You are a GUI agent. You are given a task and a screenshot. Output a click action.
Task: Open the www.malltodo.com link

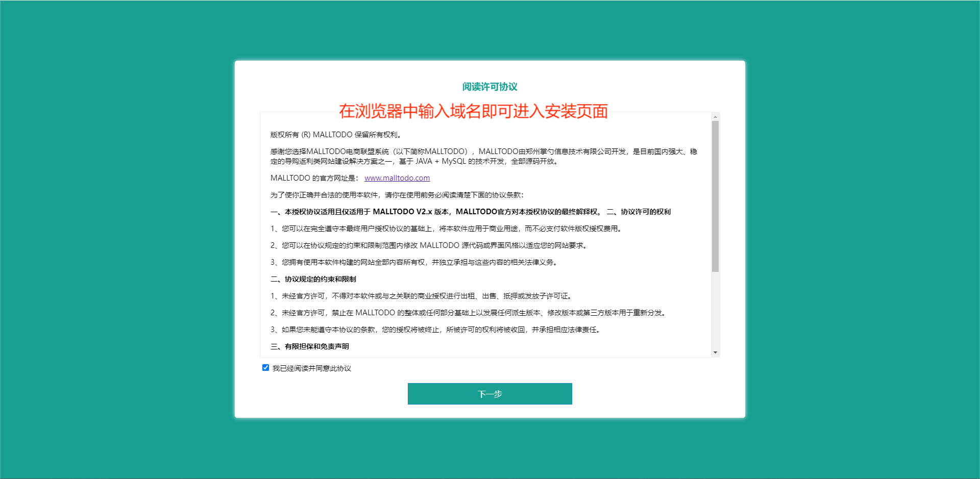pyautogui.click(x=397, y=178)
